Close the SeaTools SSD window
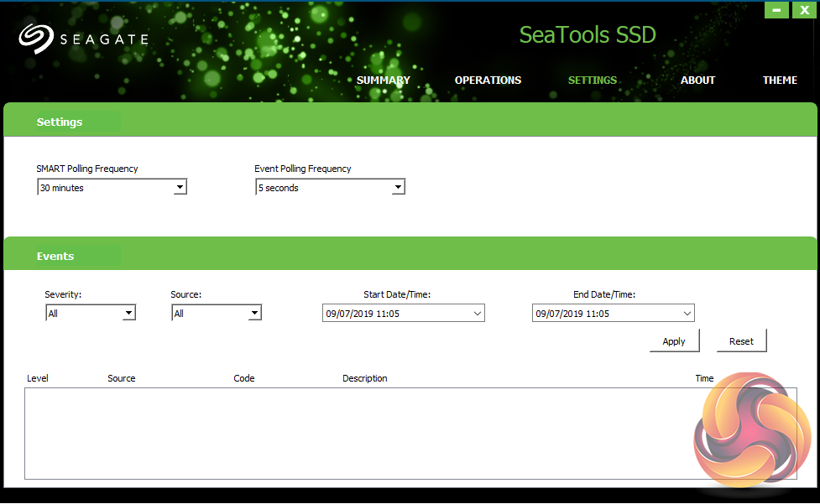Image resolution: width=820 pixels, height=504 pixels. tap(803, 10)
